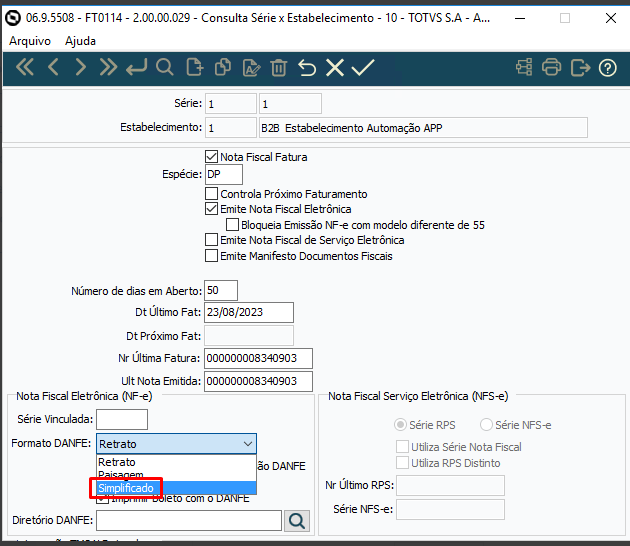Toggle Nota Fiscal Fatura checkbox
Image resolution: width=630 pixels, height=546 pixels.
(211, 157)
